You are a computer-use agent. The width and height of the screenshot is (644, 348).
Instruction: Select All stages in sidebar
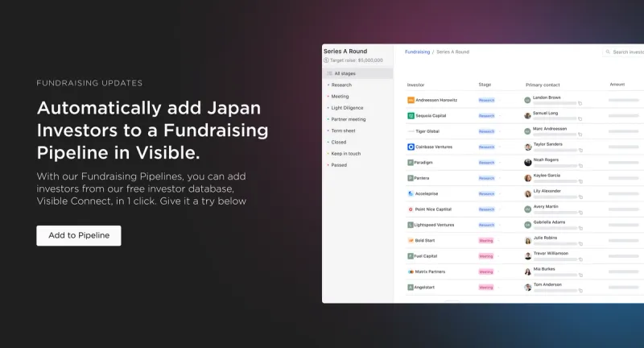pyautogui.click(x=357, y=73)
